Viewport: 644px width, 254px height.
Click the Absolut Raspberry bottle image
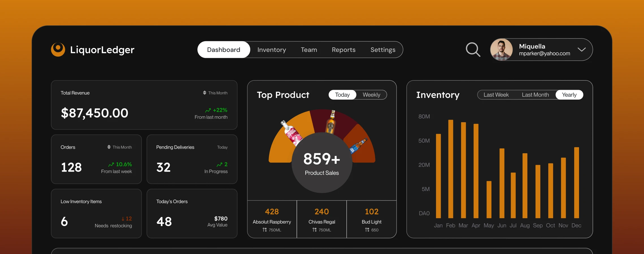tap(291, 133)
